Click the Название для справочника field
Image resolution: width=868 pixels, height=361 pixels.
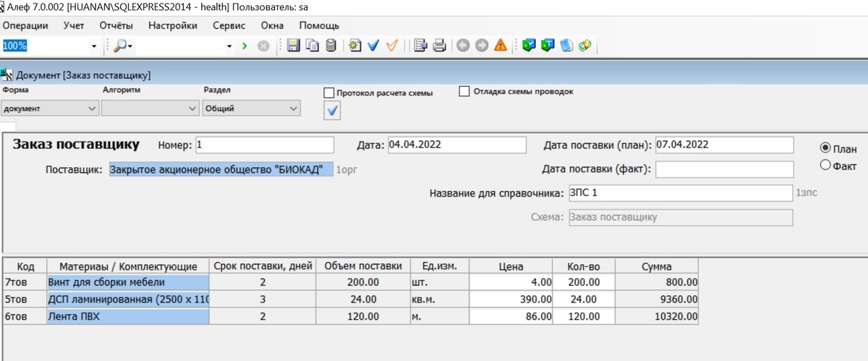(680, 193)
